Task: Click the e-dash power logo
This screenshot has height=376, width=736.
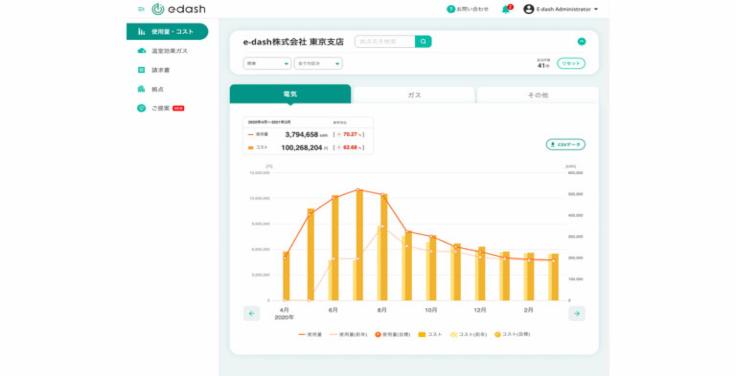Action: click(x=158, y=9)
